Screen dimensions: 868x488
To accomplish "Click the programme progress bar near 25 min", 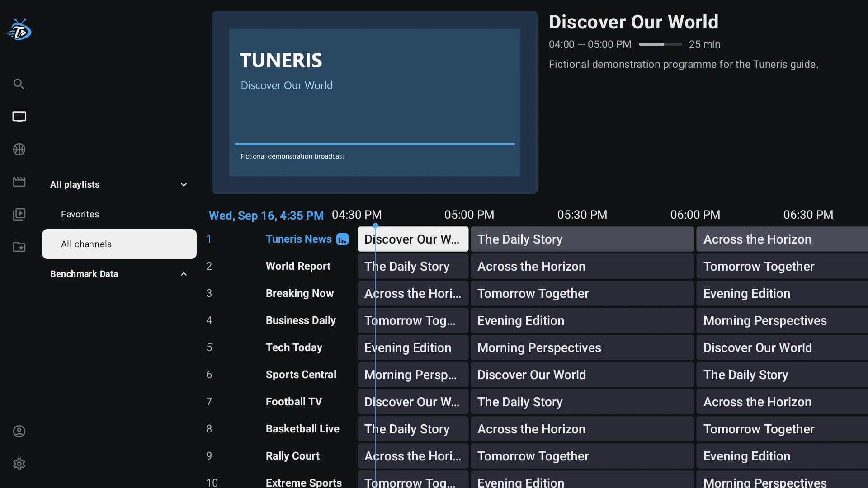I will [660, 44].
